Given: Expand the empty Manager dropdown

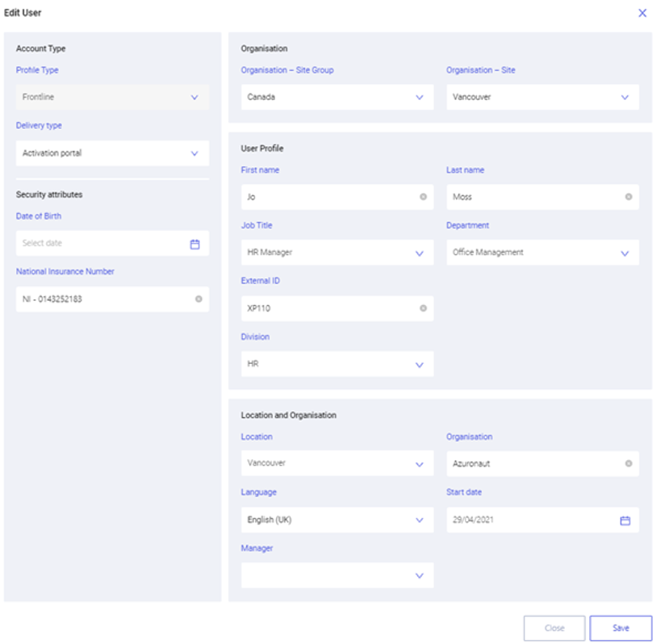Looking at the screenshot, I should point(337,575).
